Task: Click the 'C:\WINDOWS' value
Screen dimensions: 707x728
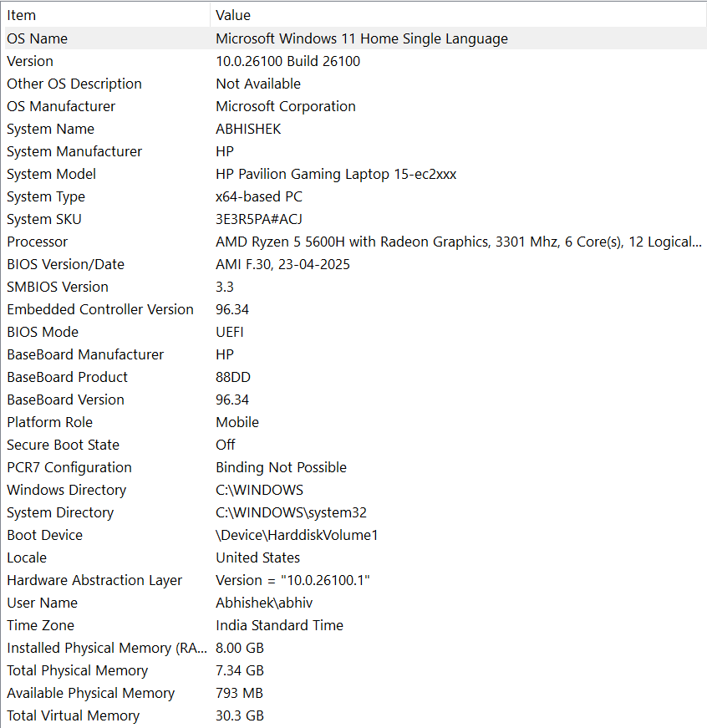Action: point(260,490)
